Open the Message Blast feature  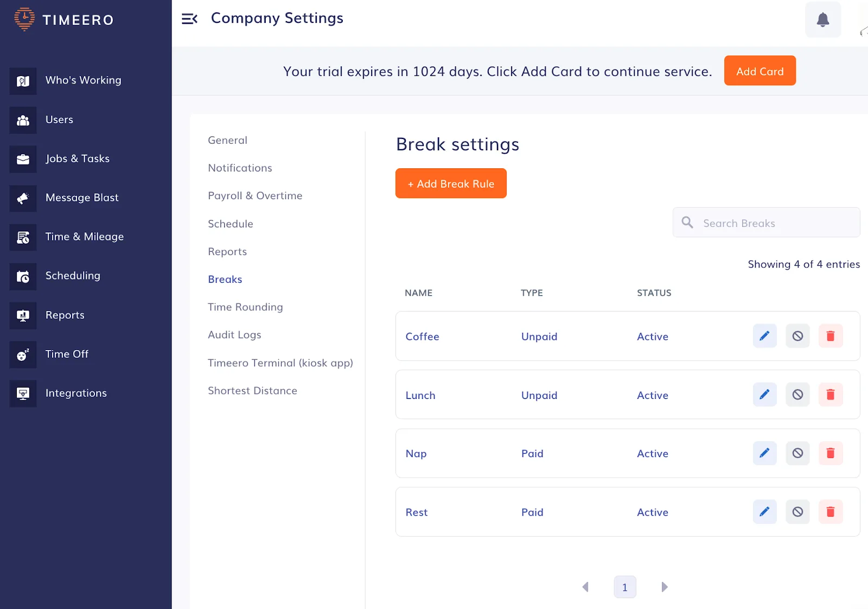82,198
